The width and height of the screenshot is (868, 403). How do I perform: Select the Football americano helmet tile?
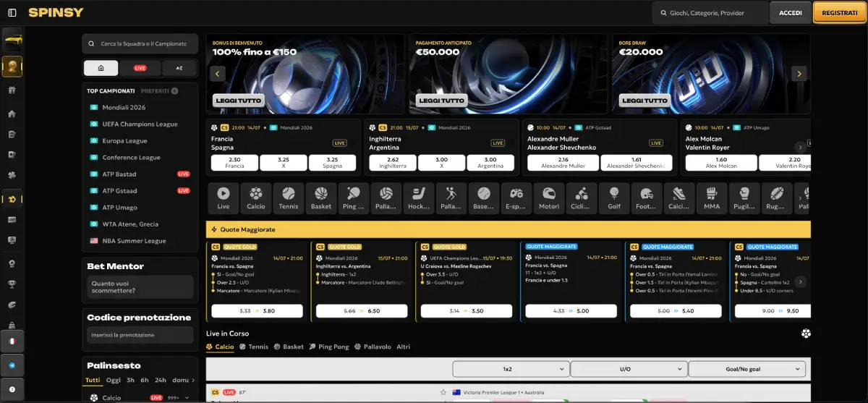[x=647, y=198]
